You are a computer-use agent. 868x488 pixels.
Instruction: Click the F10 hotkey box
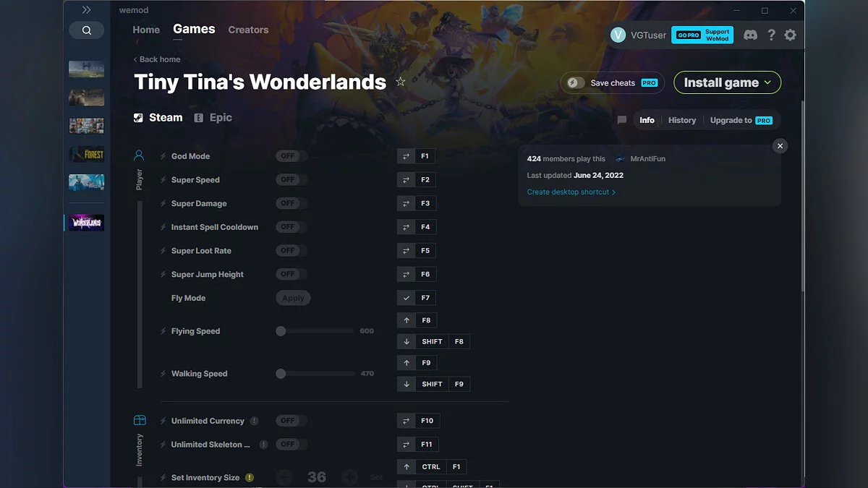tap(427, 421)
